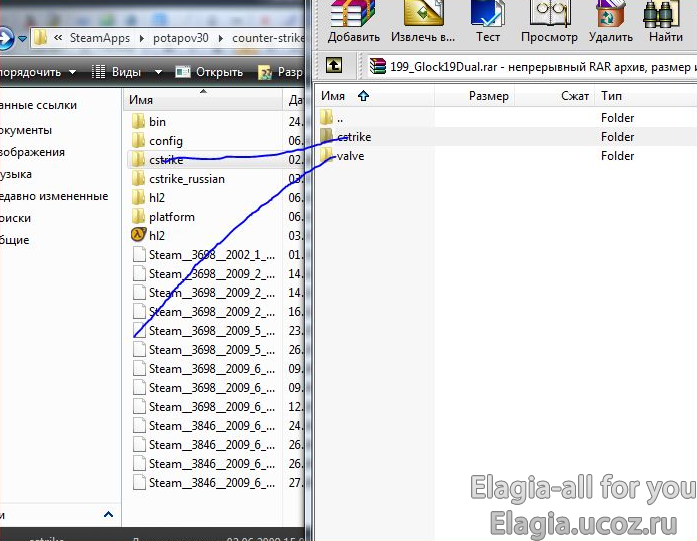Expand the Виды (Views) dropdown arrow
The image size is (697, 541).
pos(158,72)
